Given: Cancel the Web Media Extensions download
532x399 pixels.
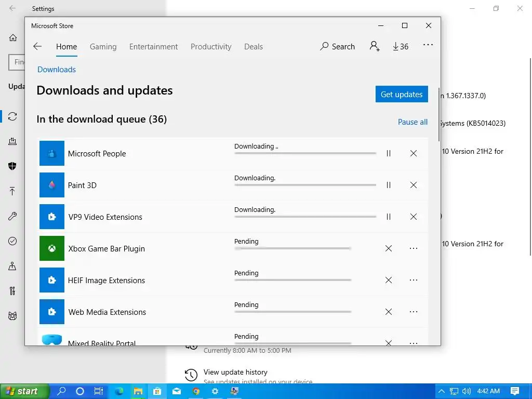Looking at the screenshot, I should [389, 312].
